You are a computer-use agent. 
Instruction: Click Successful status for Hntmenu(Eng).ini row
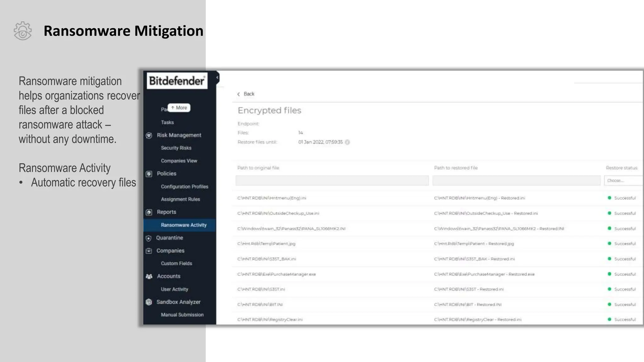[x=622, y=198]
